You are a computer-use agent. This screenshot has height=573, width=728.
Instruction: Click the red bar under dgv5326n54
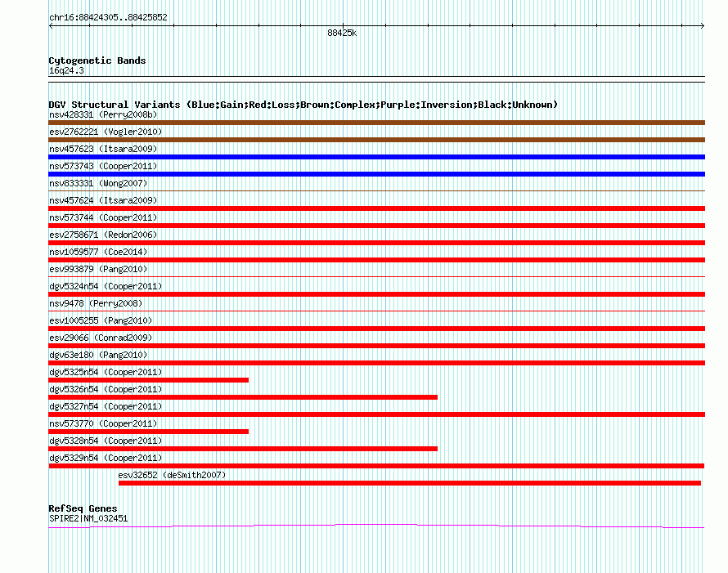point(243,397)
